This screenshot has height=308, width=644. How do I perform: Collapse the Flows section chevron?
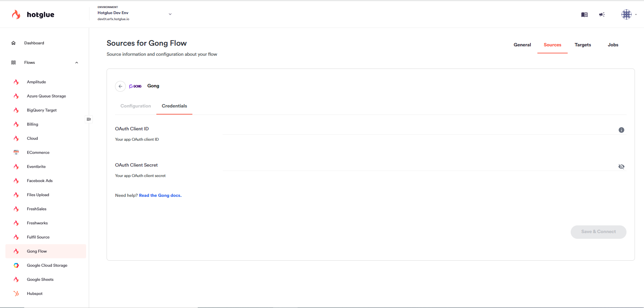pos(77,62)
